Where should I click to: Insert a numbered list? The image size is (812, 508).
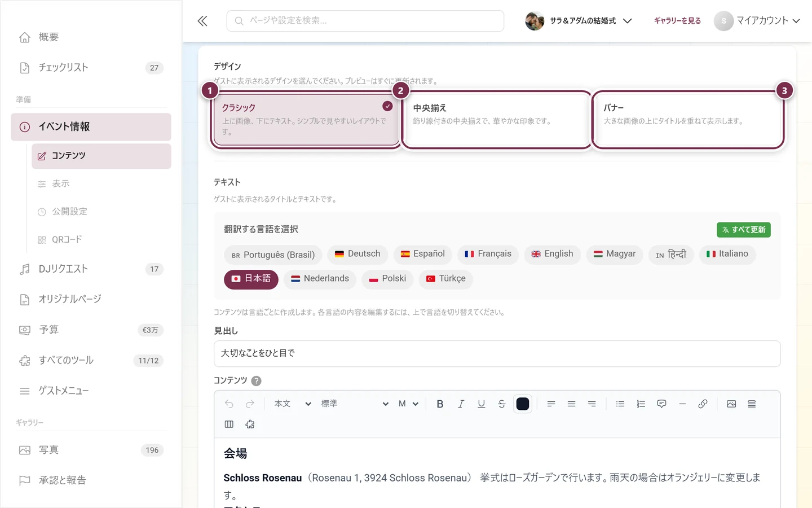[x=641, y=404]
